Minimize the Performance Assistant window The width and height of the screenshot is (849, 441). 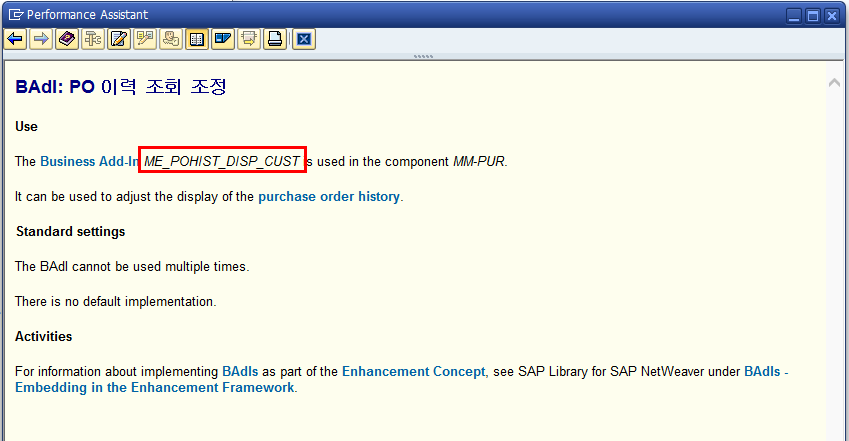click(x=794, y=16)
